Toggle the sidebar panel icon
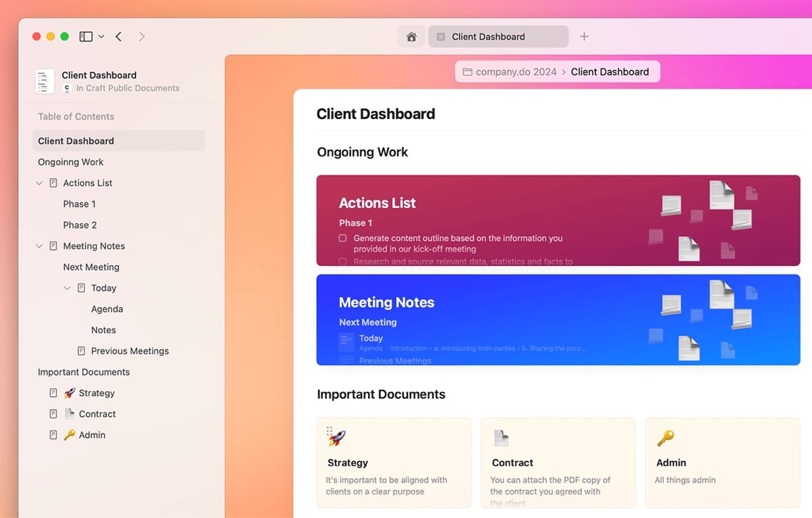This screenshot has height=518, width=812. 86,37
